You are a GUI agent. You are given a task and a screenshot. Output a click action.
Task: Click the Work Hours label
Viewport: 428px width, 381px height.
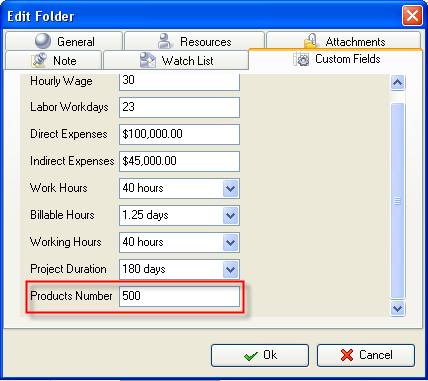click(59, 188)
